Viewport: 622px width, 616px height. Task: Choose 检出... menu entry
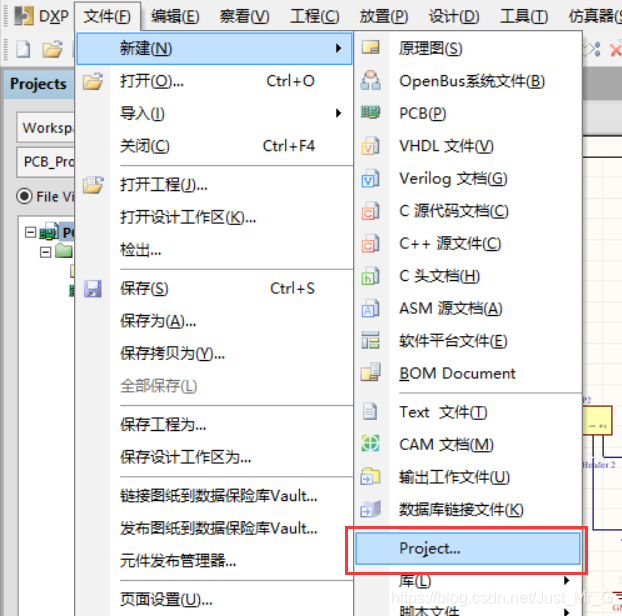click(214, 250)
